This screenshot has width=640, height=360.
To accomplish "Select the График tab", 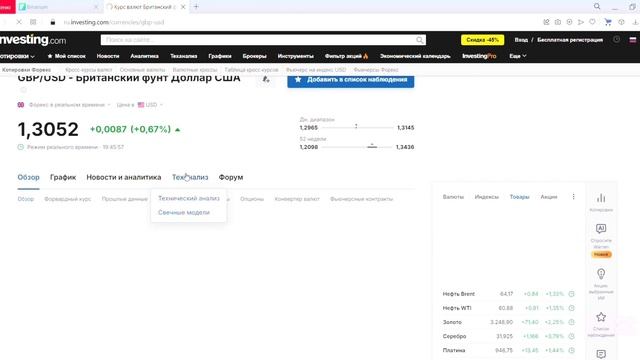I will tap(63, 178).
